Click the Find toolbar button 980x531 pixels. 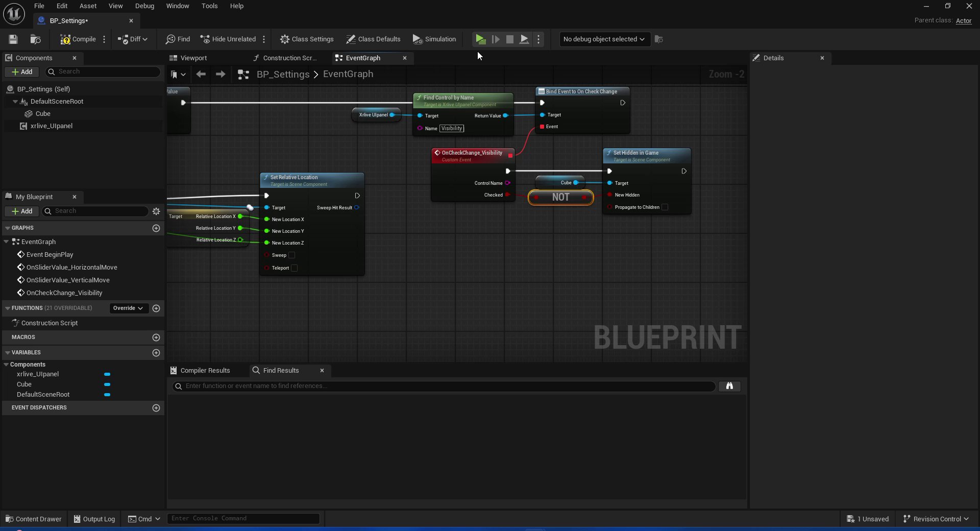tap(178, 39)
